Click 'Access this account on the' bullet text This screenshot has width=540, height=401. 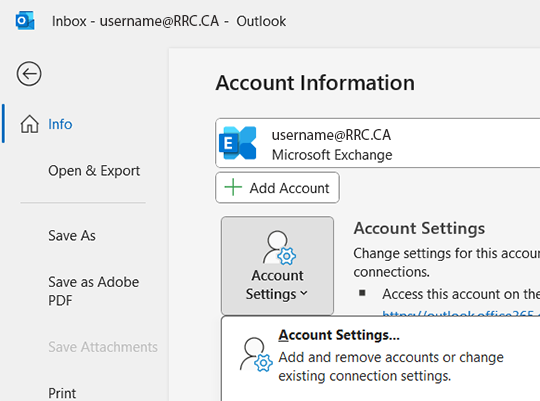(461, 294)
